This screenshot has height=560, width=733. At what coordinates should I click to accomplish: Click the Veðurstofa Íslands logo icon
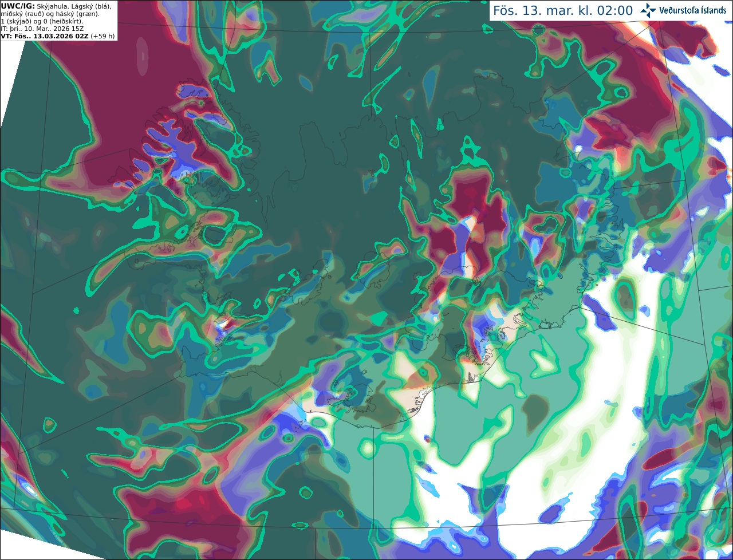[x=648, y=10]
